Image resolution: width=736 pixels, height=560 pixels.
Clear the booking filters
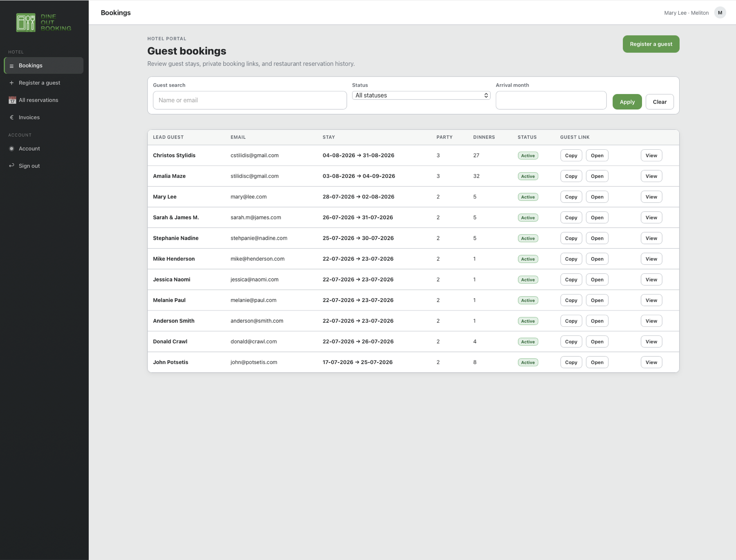point(660,102)
